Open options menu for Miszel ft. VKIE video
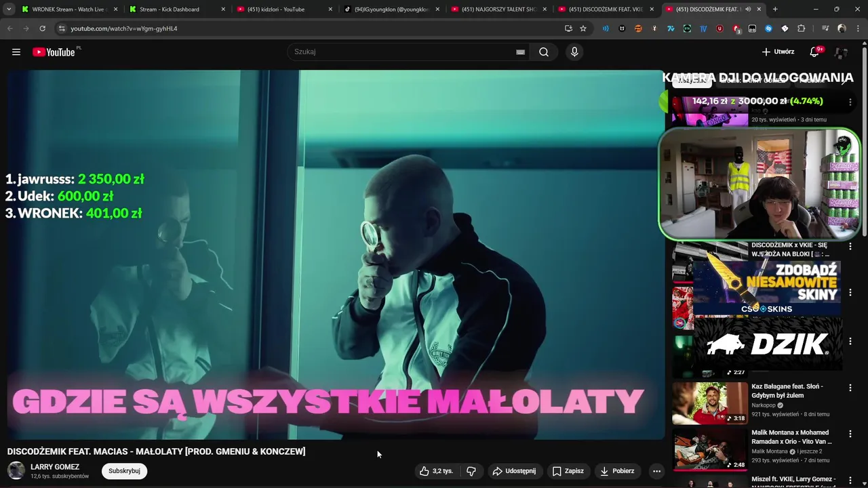The height and width of the screenshot is (488, 868). [850, 481]
